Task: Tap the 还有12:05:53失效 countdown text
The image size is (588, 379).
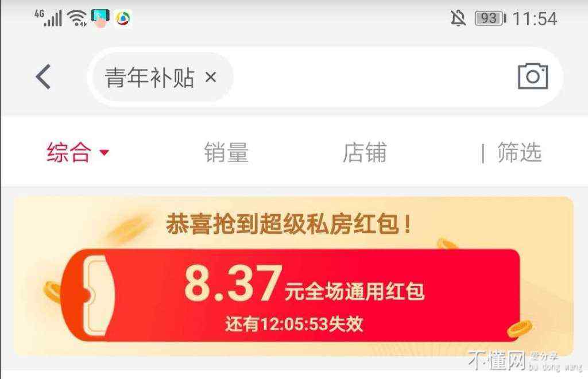Action: (294, 324)
